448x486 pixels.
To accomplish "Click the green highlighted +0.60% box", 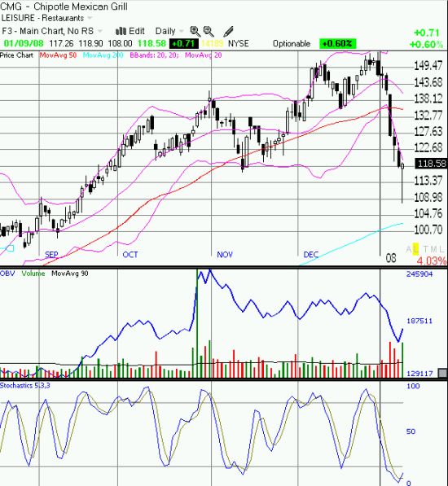I will 337,43.
